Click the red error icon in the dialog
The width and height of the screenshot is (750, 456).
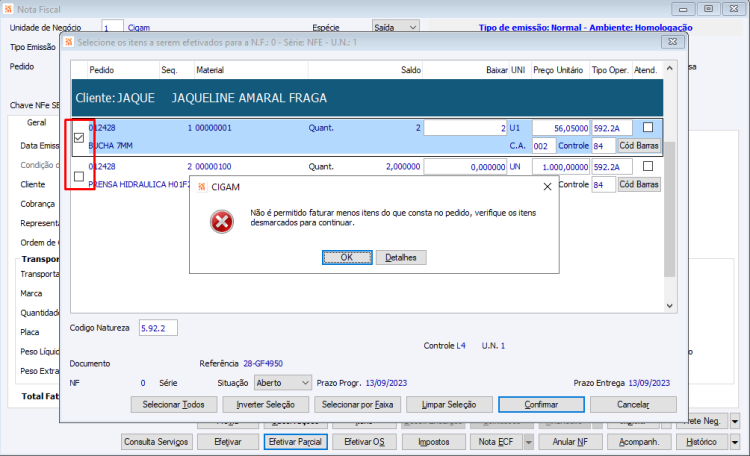221,222
